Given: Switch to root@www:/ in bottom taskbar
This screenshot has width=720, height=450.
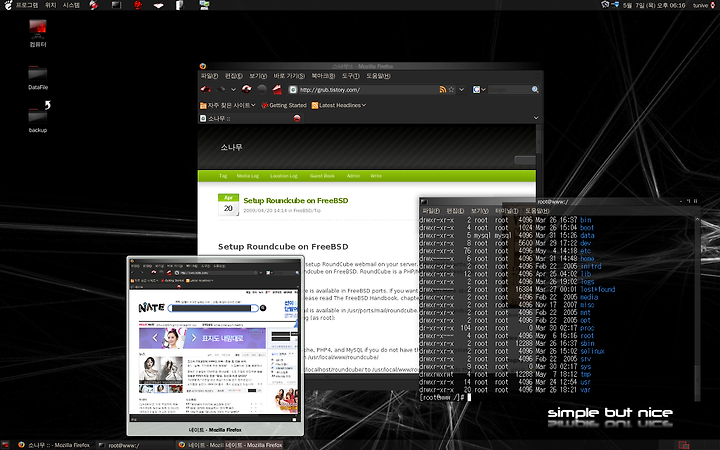Looking at the screenshot, I should click(x=135, y=445).
